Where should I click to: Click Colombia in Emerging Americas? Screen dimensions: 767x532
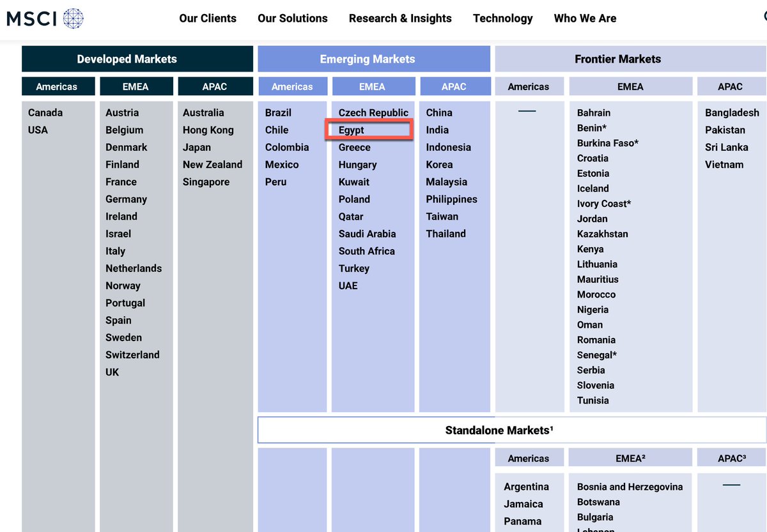click(x=287, y=147)
